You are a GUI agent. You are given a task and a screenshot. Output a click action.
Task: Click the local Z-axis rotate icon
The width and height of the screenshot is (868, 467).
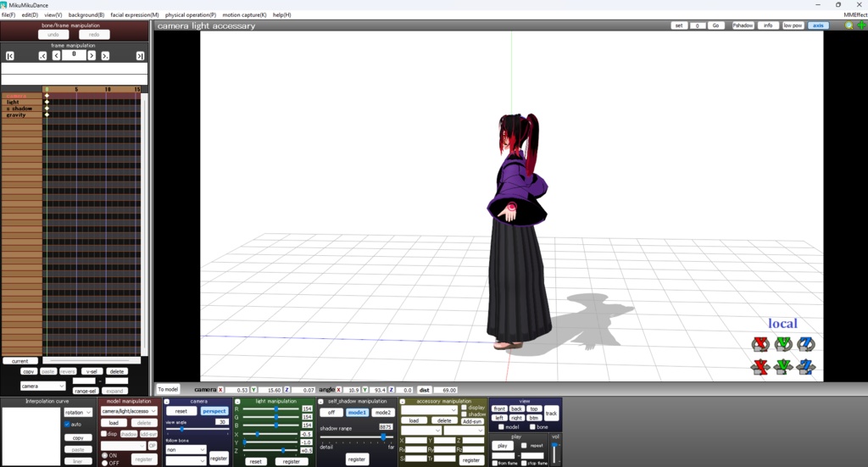coord(806,344)
